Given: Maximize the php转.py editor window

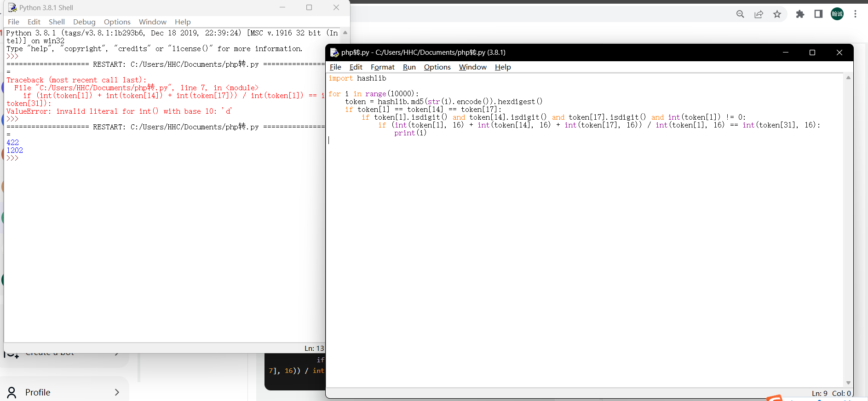Looking at the screenshot, I should pyautogui.click(x=812, y=52).
